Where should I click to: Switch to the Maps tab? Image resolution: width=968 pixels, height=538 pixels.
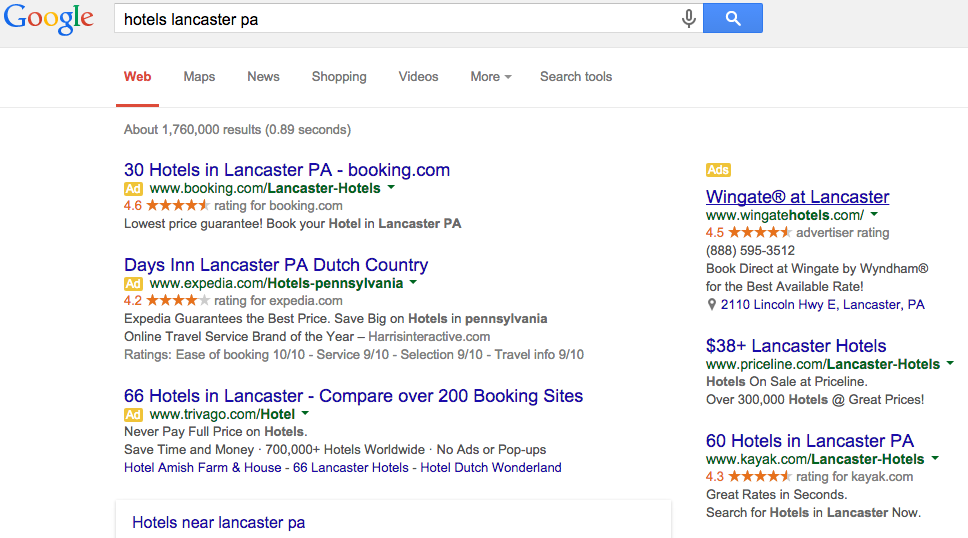tap(199, 76)
